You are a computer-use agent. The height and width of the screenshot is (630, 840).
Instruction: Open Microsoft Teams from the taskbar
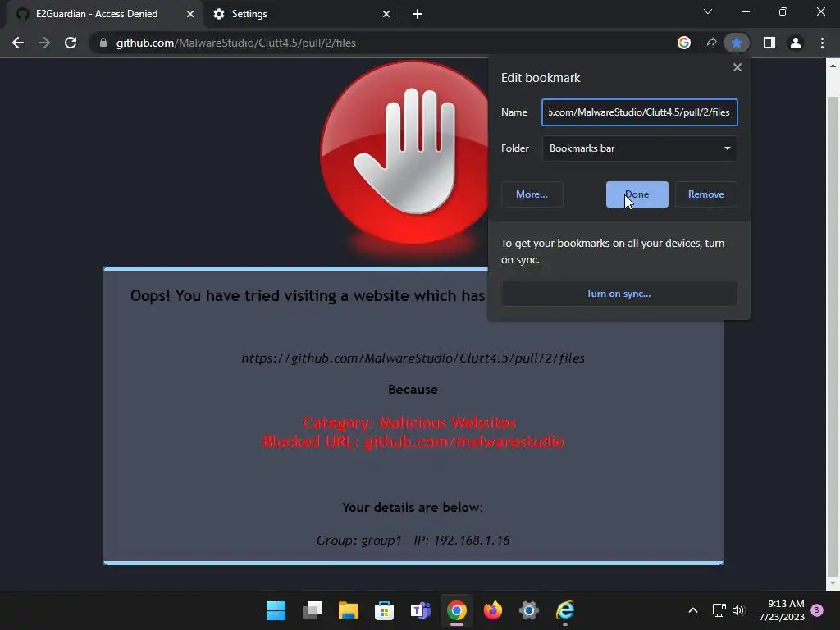click(421, 610)
